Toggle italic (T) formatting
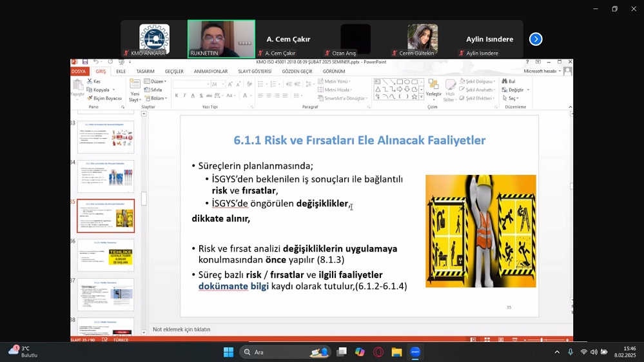The image size is (644, 362). [x=184, y=96]
